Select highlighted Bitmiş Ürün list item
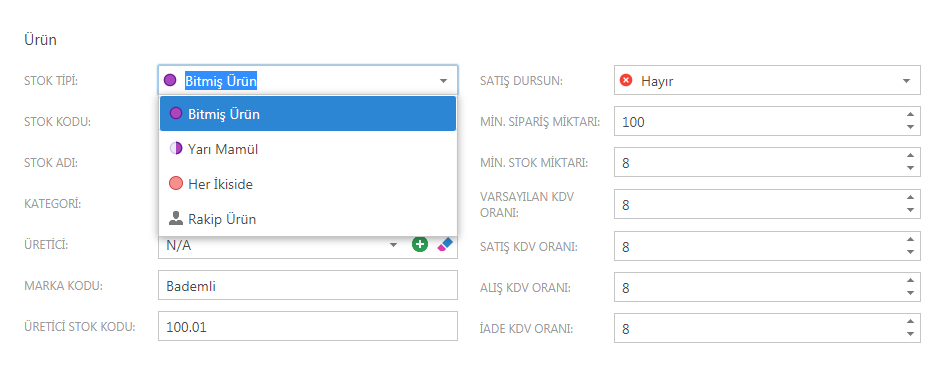Image resolution: width=944 pixels, height=374 pixels. [x=308, y=113]
